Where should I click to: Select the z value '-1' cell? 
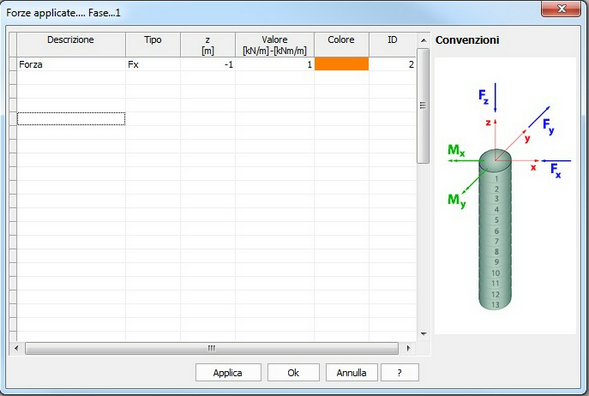pyautogui.click(x=208, y=64)
